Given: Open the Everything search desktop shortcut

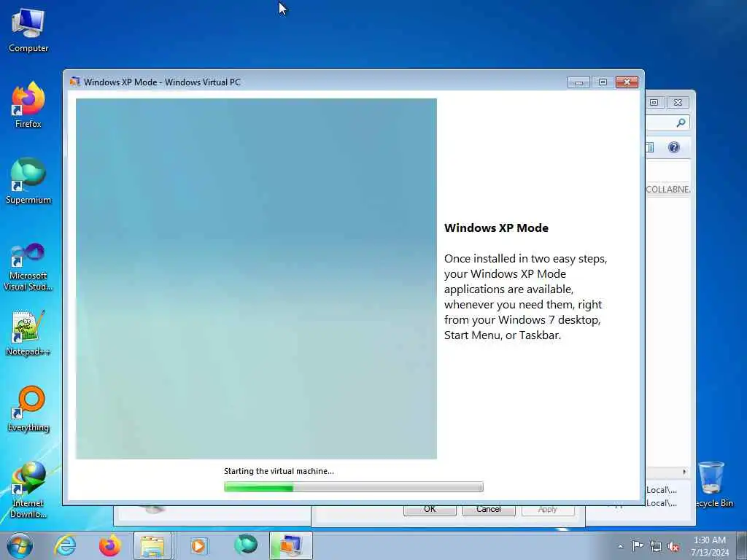Looking at the screenshot, I should coord(28,408).
